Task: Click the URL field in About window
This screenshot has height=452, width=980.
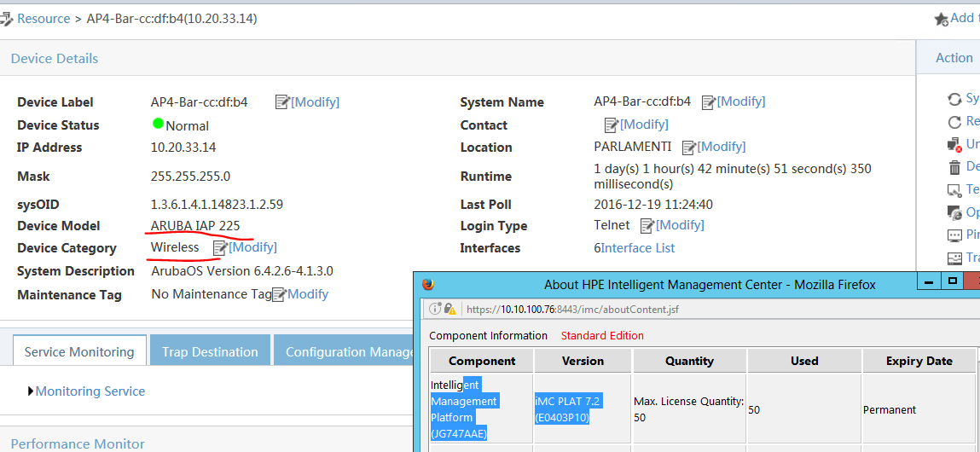Action: [x=719, y=309]
